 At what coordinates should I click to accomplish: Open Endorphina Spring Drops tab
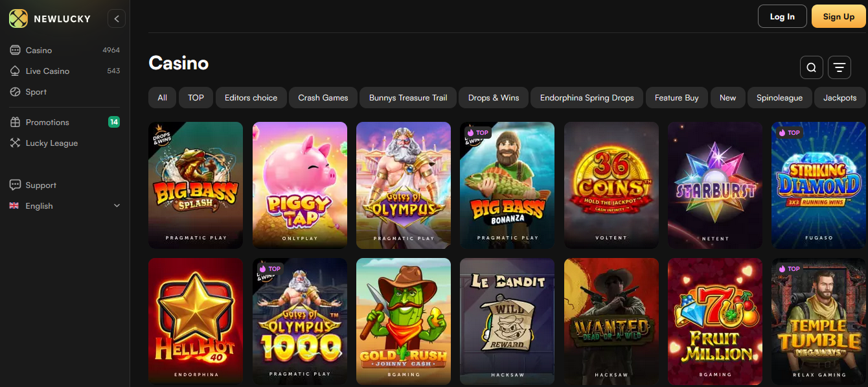click(x=587, y=97)
